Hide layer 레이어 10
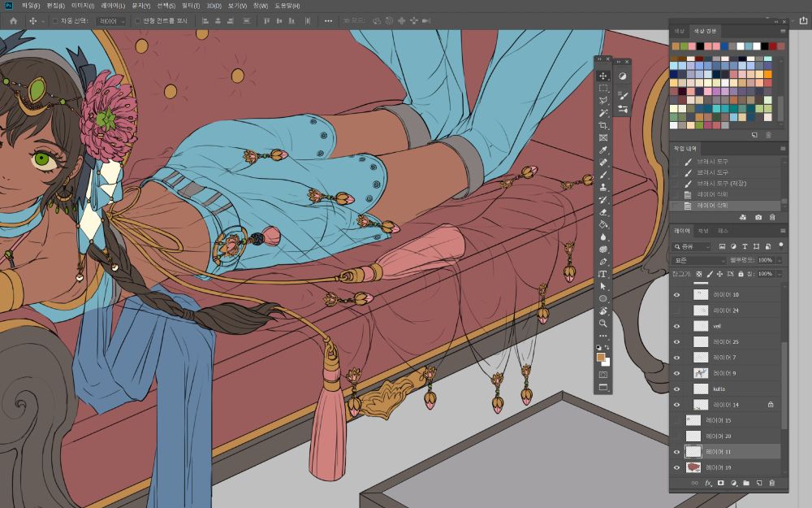 click(676, 295)
